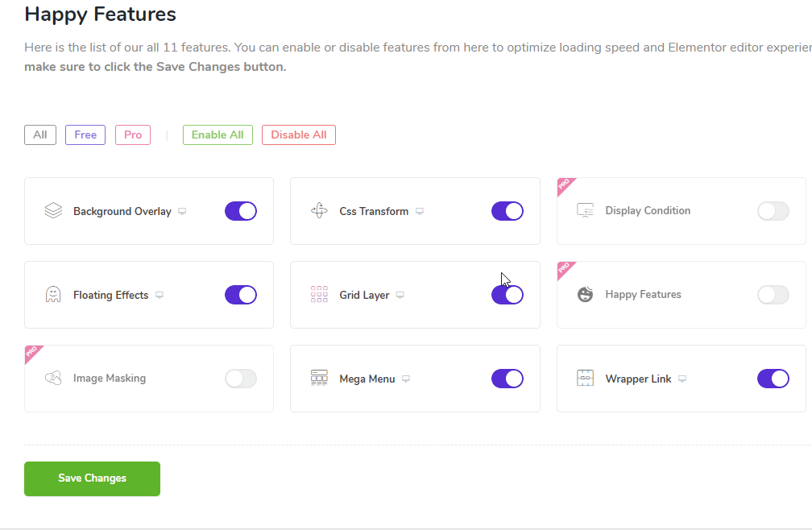Click the Background Overlay layers icon

click(53, 211)
